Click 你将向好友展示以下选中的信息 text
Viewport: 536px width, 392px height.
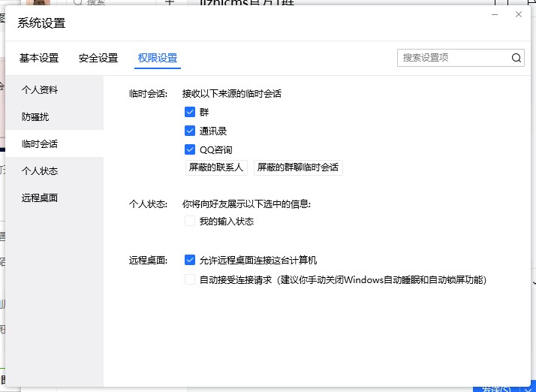(x=246, y=204)
